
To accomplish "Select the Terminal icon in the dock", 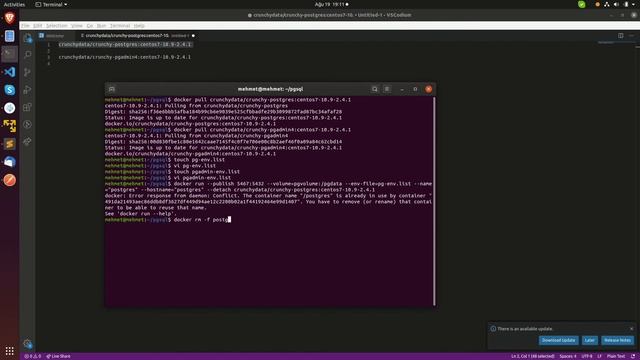I will [x=10, y=54].
